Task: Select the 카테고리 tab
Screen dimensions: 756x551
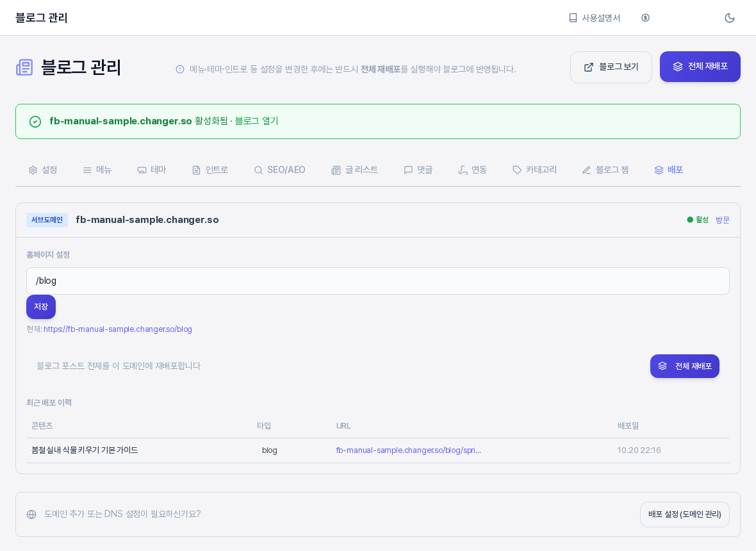Action: (535, 170)
